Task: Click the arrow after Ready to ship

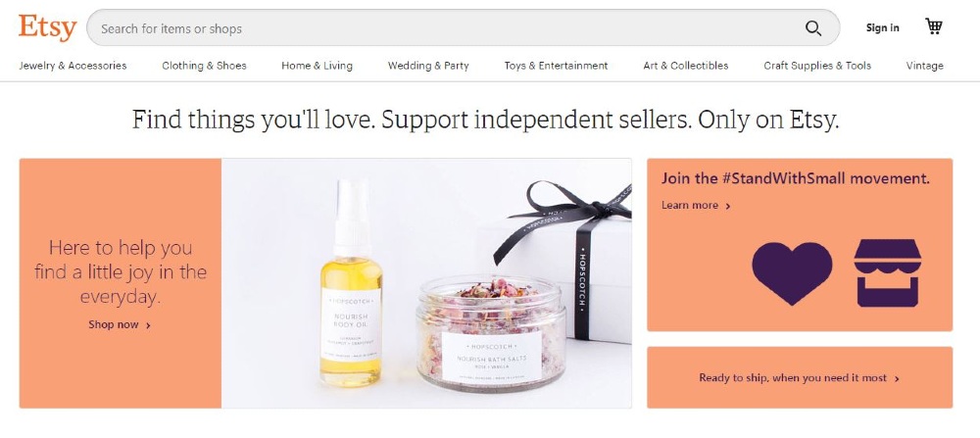Action: [897, 378]
